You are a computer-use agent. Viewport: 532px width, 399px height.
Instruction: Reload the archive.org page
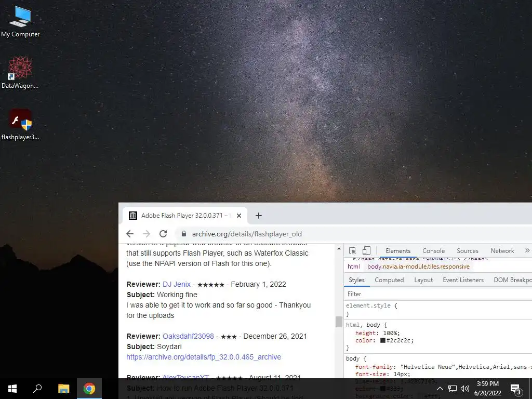(x=163, y=234)
